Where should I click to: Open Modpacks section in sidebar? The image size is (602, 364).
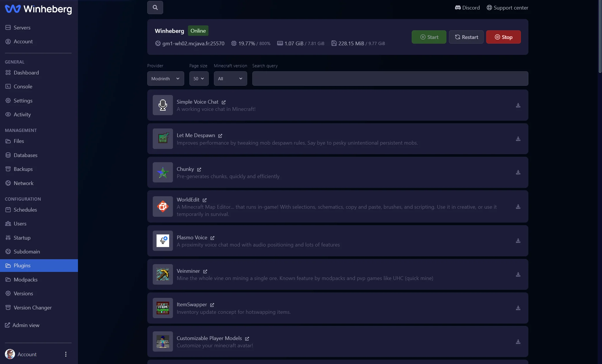(x=25, y=279)
